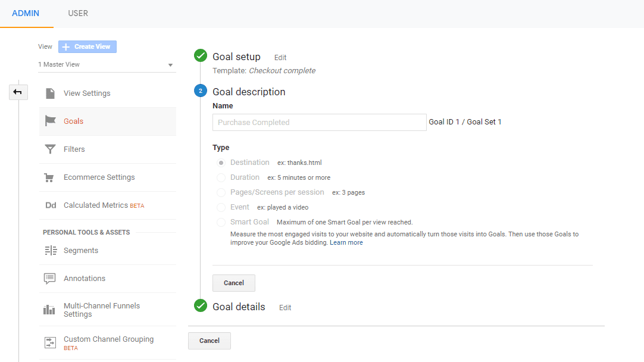The height and width of the screenshot is (362, 644).
Task: Select Pages/Screens per session goal type
Action: click(220, 192)
